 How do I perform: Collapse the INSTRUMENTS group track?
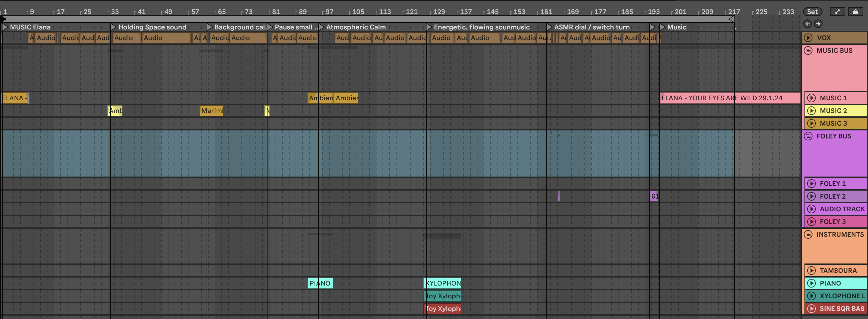pyautogui.click(x=808, y=234)
